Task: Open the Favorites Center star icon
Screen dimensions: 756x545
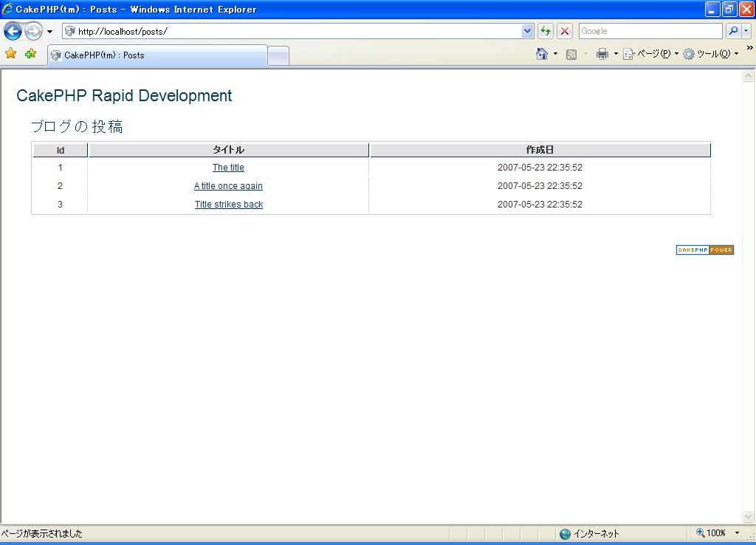Action: pos(11,54)
